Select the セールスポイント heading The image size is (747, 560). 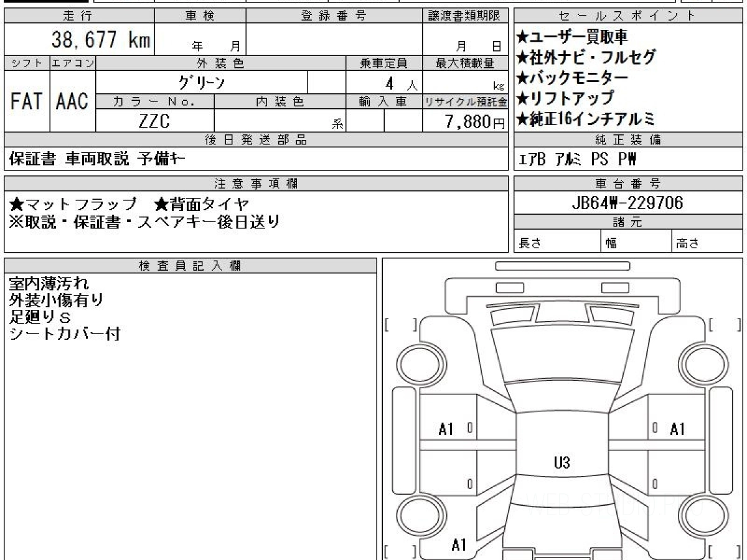tap(628, 16)
